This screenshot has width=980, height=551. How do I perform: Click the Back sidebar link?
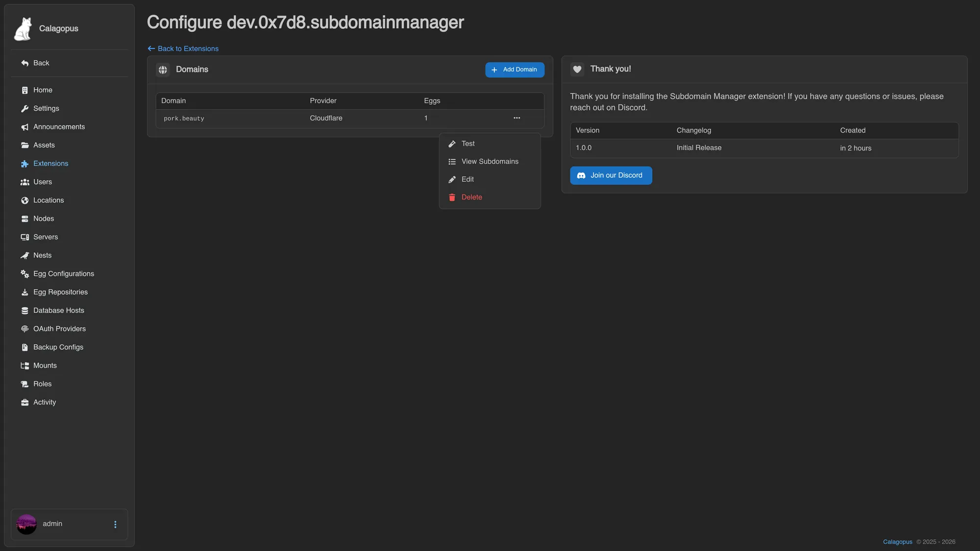click(x=69, y=63)
